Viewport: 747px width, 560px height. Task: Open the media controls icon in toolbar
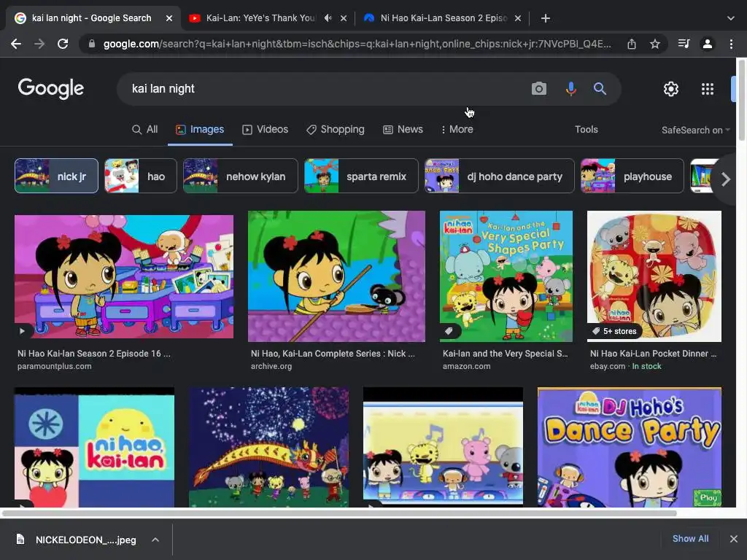[x=684, y=44]
